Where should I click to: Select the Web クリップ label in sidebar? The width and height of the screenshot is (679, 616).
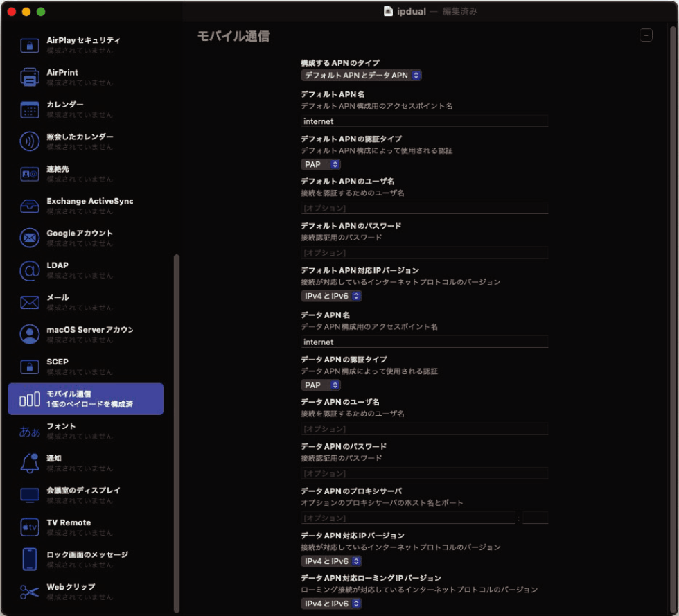71,586
